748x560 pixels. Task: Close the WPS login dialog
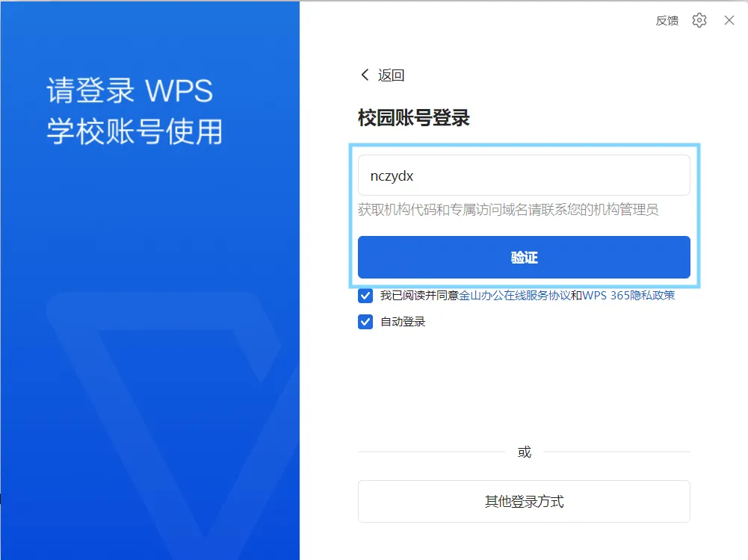point(729,20)
